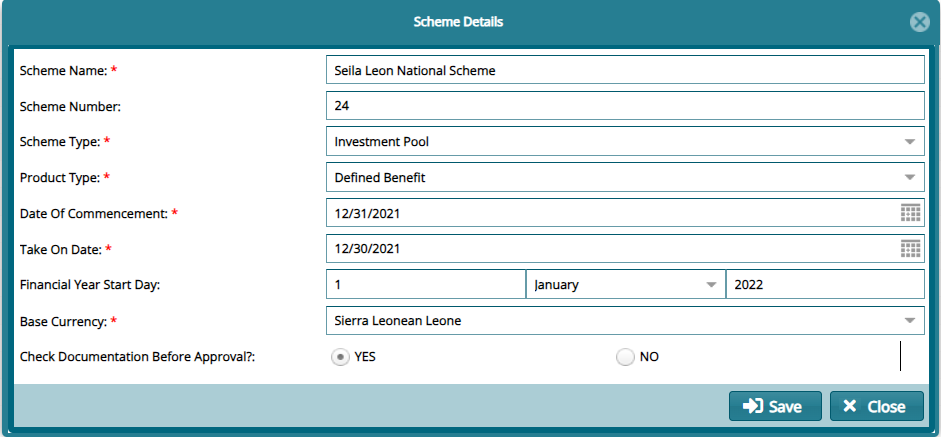Open the Date Of Commencement calendar picker
The width and height of the screenshot is (941, 437).
click(909, 213)
